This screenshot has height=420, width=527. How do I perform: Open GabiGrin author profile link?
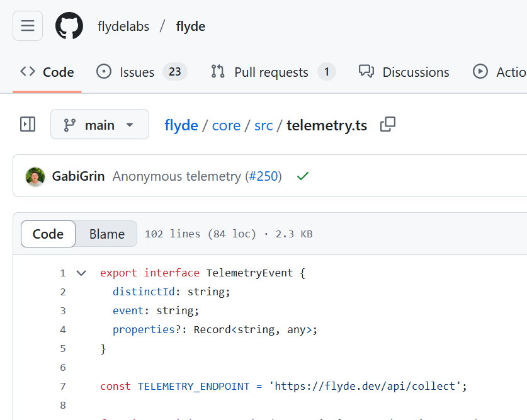[x=78, y=176]
